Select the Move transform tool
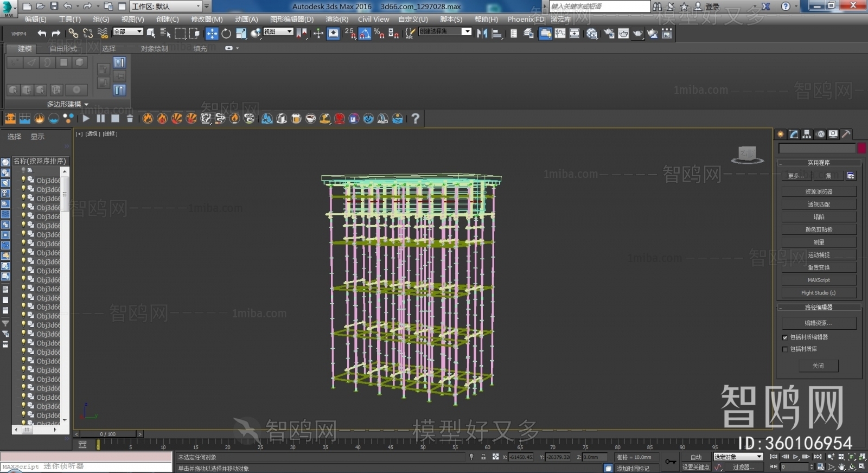The width and height of the screenshot is (868, 473). (x=212, y=34)
